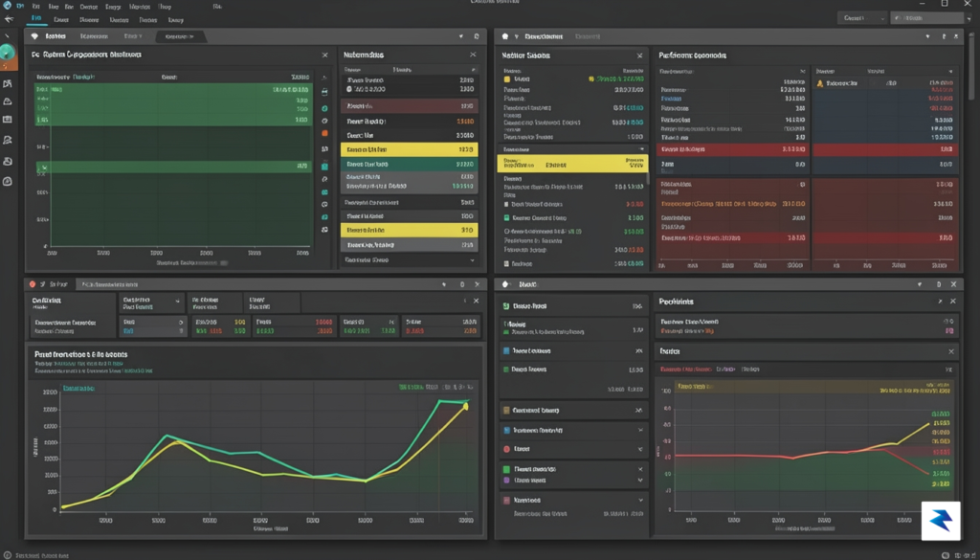Click the teal circular logo in left sidebar
Screen dimensions: 980x560
pyautogui.click(x=7, y=54)
